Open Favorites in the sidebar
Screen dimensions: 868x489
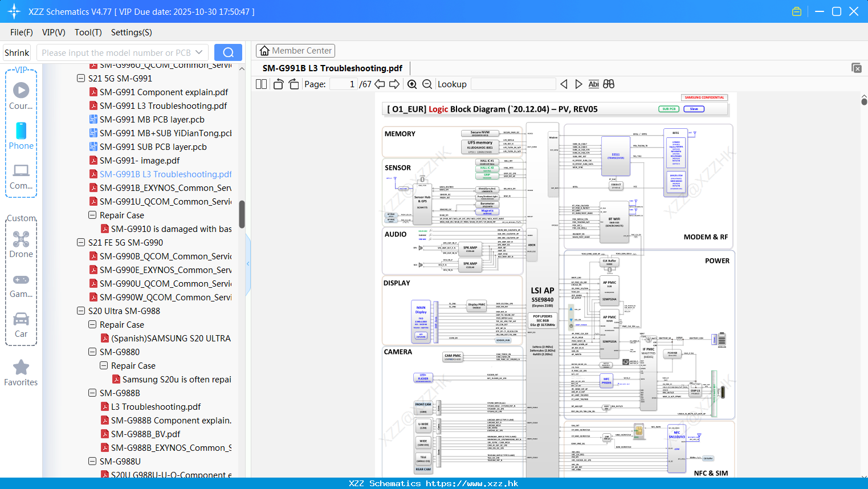[x=21, y=373]
